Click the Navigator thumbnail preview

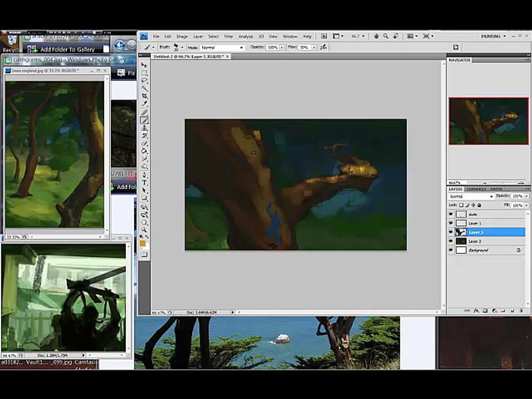(x=489, y=121)
